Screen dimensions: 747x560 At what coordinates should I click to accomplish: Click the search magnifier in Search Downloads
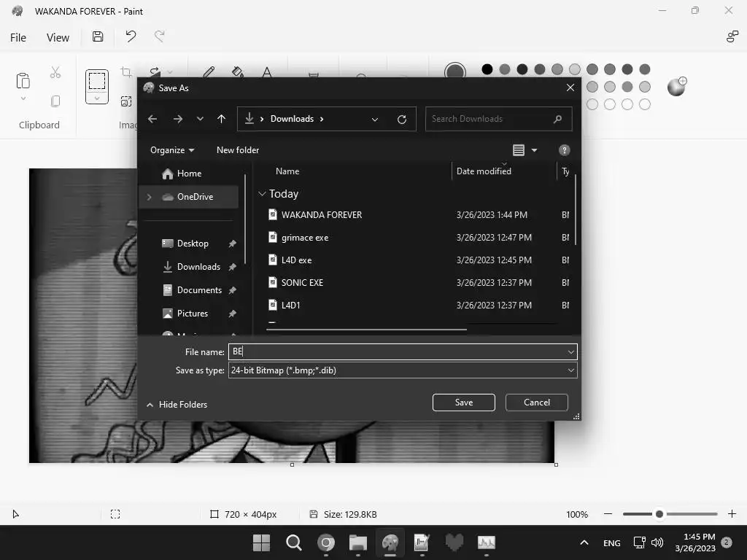558,119
